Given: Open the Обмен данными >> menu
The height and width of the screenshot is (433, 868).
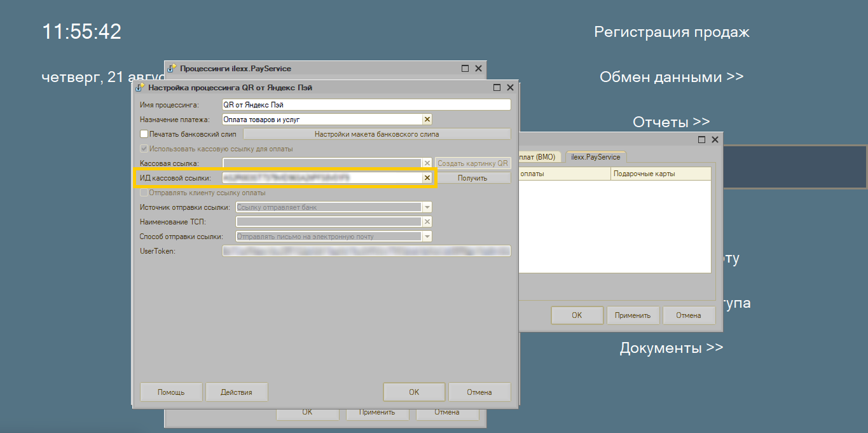Looking at the screenshot, I should 672,77.
